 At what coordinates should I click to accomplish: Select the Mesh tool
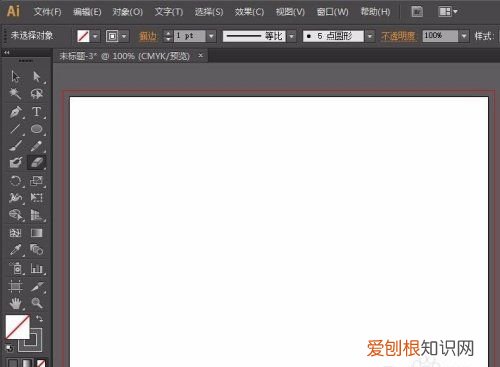[15, 233]
